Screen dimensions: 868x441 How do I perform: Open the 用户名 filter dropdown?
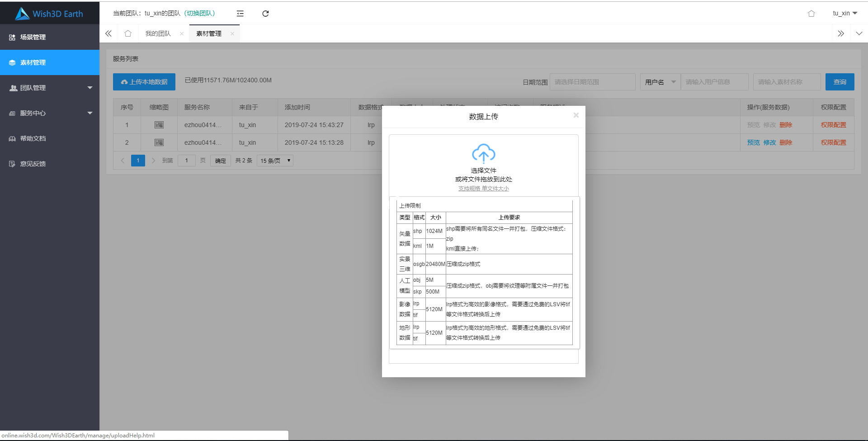coord(660,82)
